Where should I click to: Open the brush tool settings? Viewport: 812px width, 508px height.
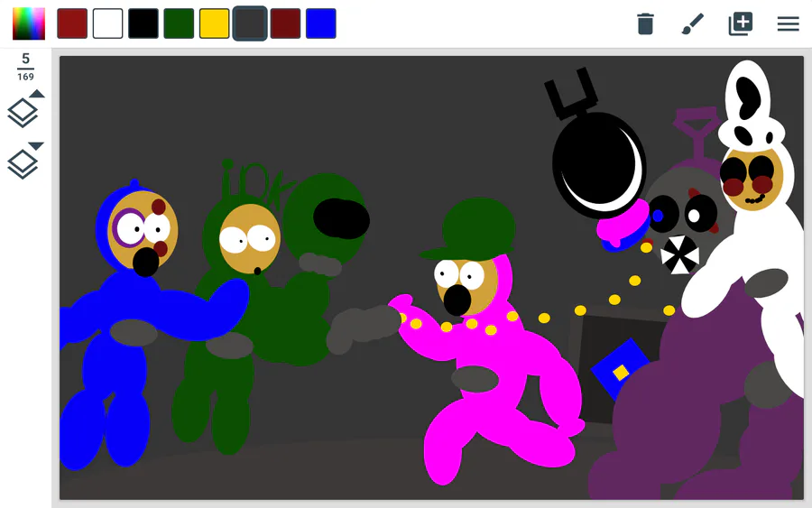693,23
